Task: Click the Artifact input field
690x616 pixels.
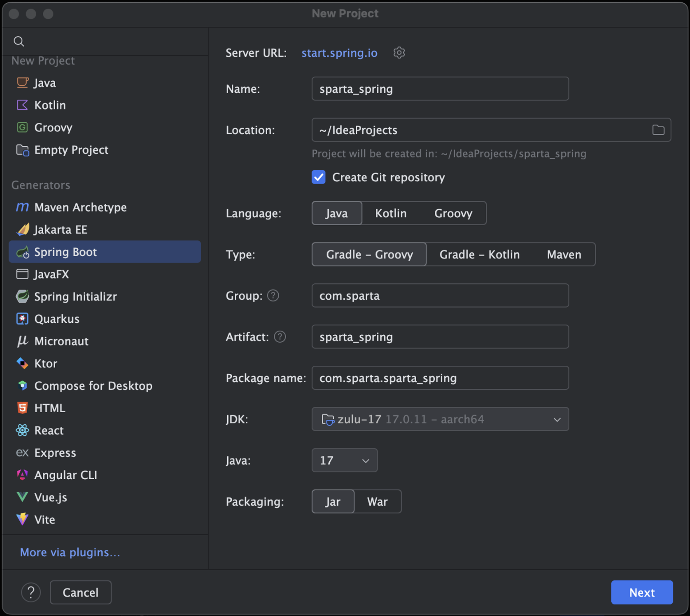Action: click(440, 337)
